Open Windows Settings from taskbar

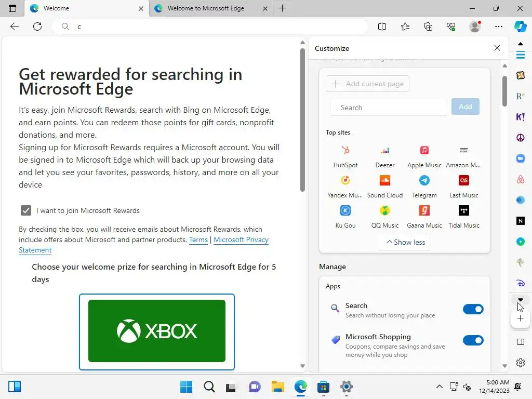point(347,387)
